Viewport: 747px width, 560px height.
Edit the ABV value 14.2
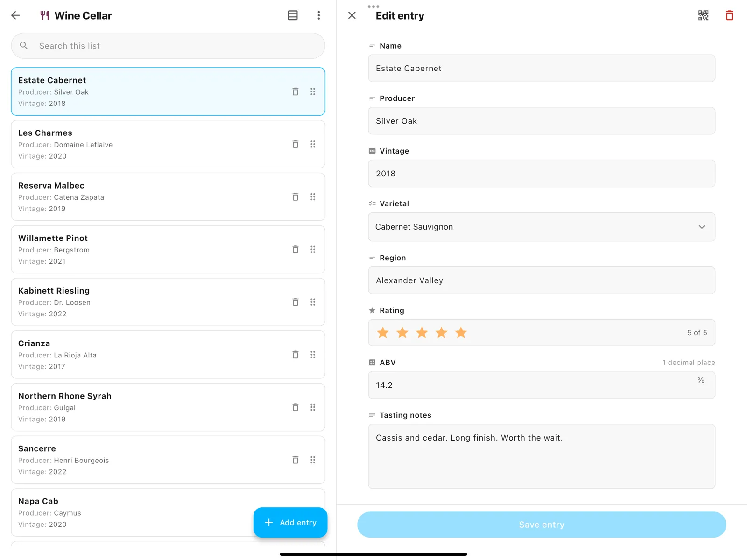(542, 385)
